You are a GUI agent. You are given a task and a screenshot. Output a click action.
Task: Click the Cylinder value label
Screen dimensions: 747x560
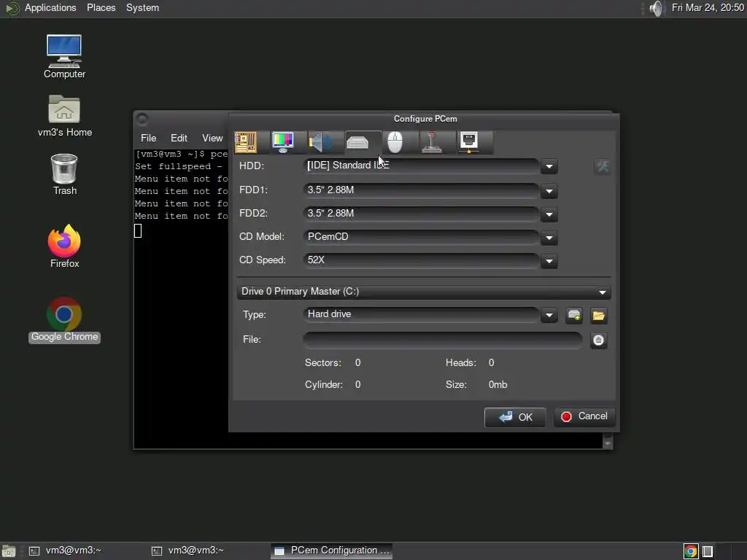(x=357, y=385)
